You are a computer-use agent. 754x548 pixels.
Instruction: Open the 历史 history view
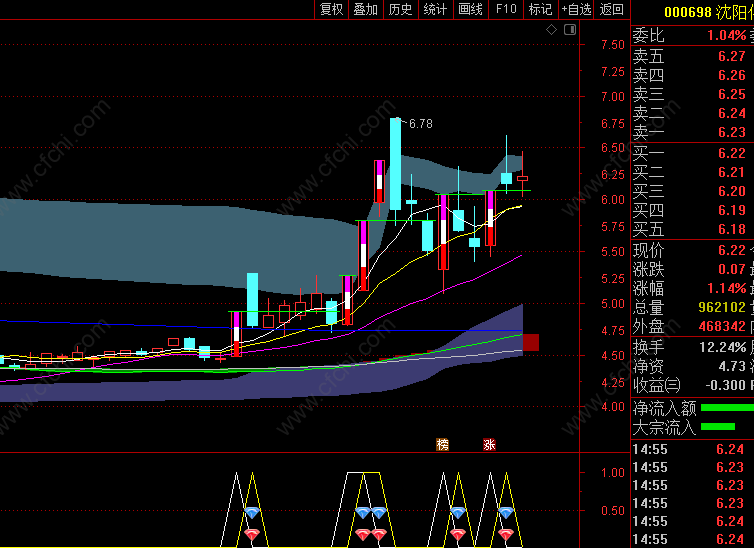click(x=401, y=9)
